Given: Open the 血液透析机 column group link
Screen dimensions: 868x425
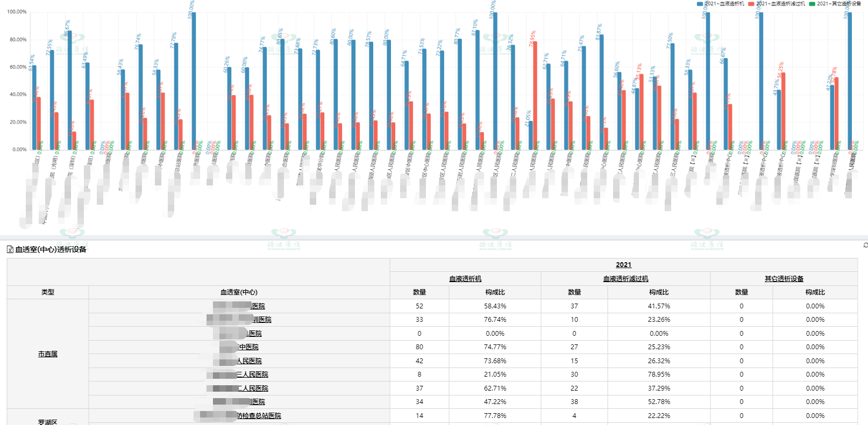Looking at the screenshot, I should tap(465, 279).
